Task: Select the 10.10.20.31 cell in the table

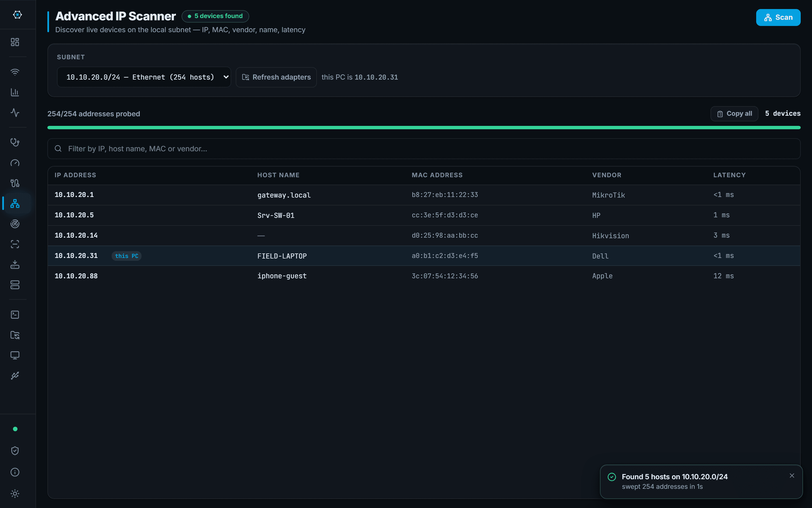Action: [76, 256]
